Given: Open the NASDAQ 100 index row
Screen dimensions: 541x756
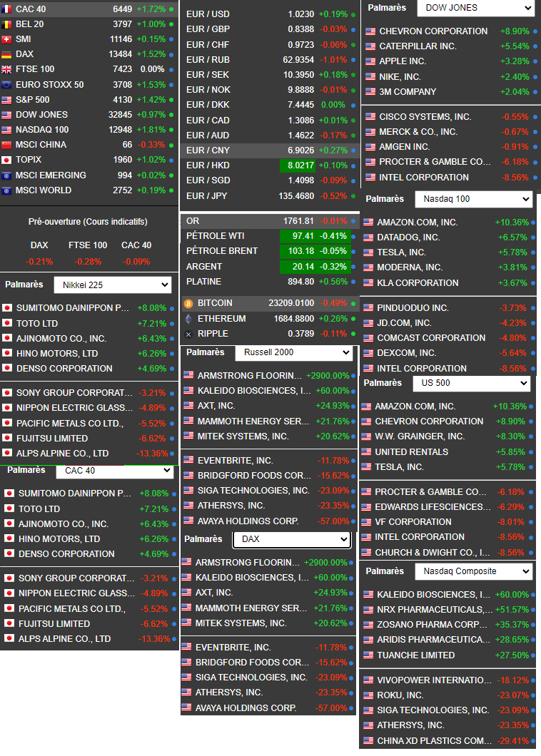Looking at the screenshot, I should [89, 130].
